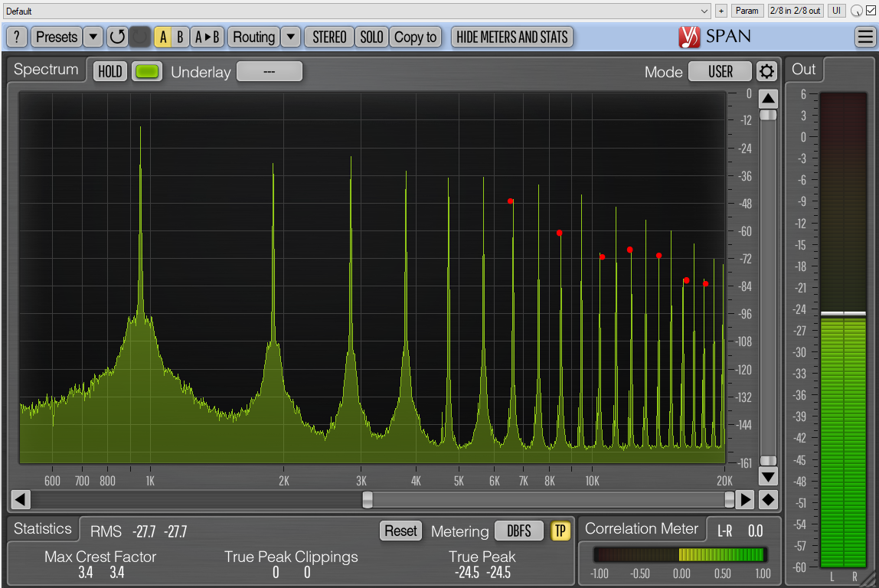Select the Statistics tab

click(42, 528)
